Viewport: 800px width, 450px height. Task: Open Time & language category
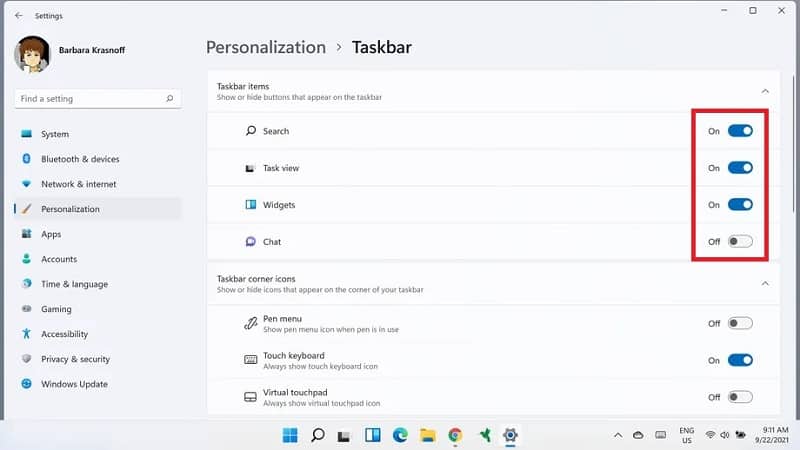pos(98,284)
